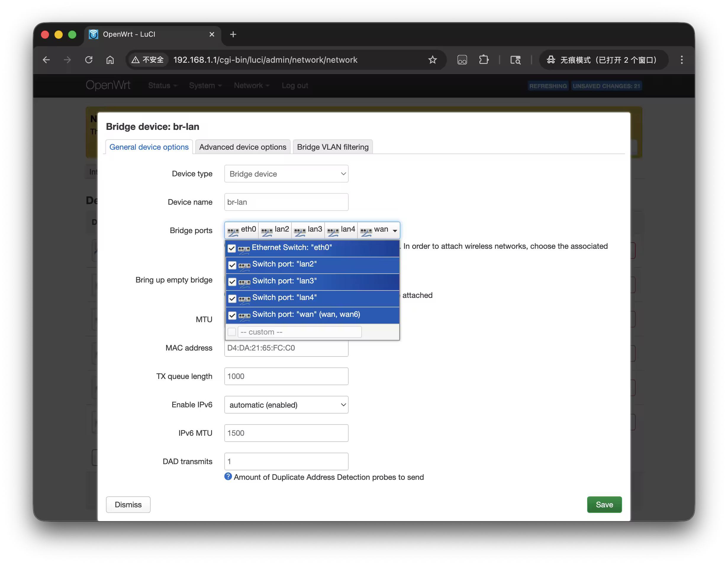Click the MAC address field
This screenshot has width=728, height=565.
[286, 348]
